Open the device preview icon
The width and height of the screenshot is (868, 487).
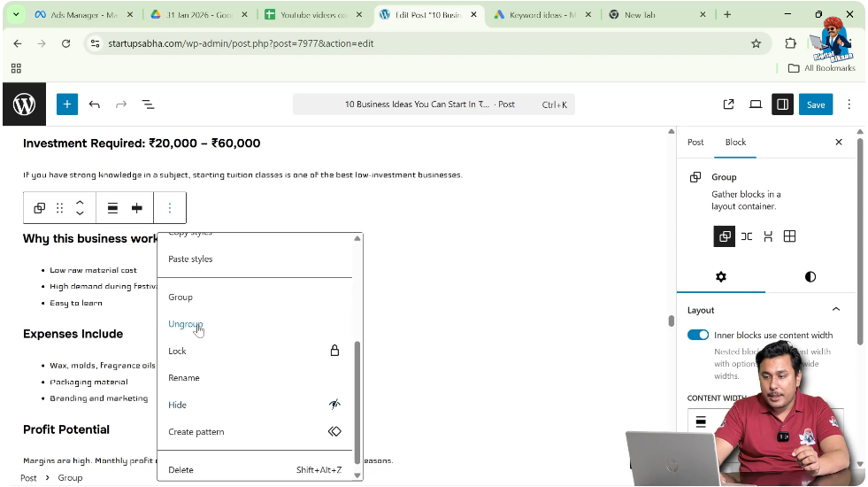756,104
